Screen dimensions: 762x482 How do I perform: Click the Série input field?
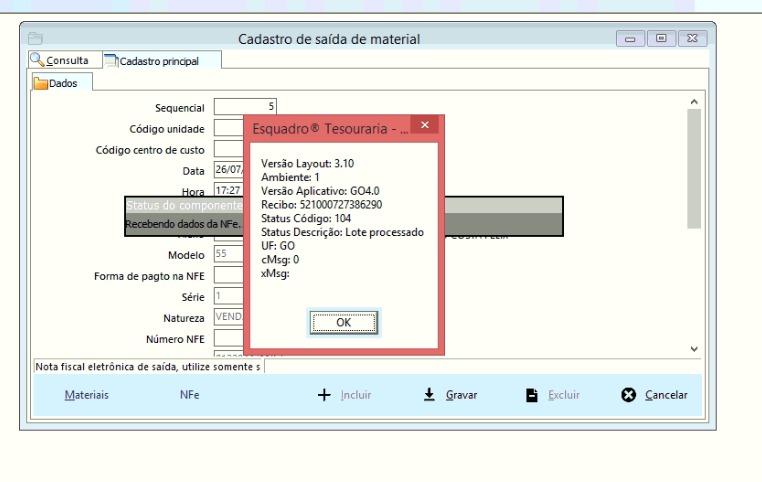click(229, 296)
